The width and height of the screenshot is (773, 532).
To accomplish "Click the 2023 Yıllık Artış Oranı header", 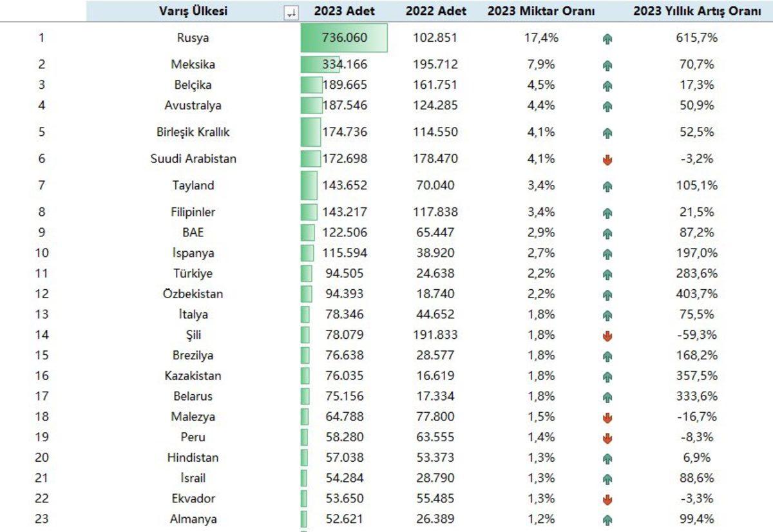I will coord(697,12).
